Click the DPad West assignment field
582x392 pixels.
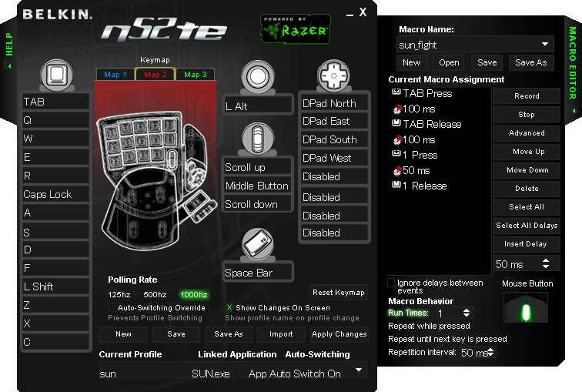click(x=334, y=158)
